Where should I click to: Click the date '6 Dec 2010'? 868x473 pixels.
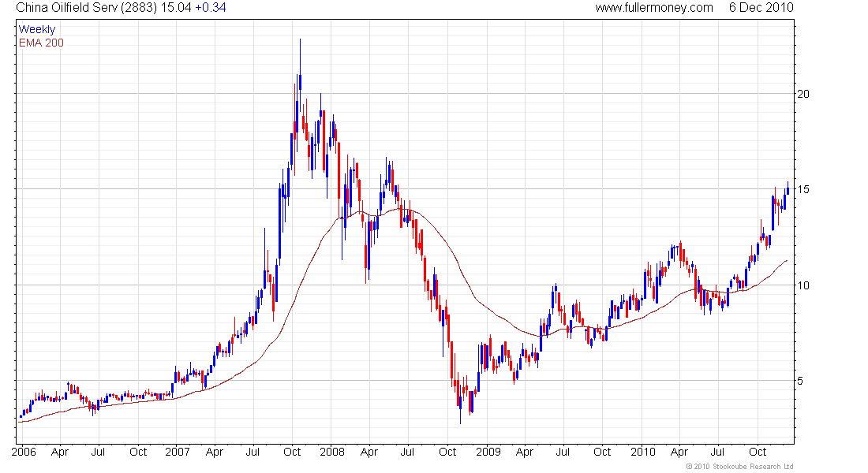pos(761,8)
